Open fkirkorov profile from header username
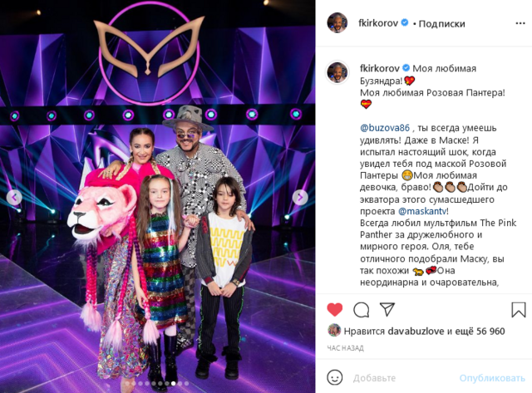Screen dimensions: 532x393 [x=378, y=23]
